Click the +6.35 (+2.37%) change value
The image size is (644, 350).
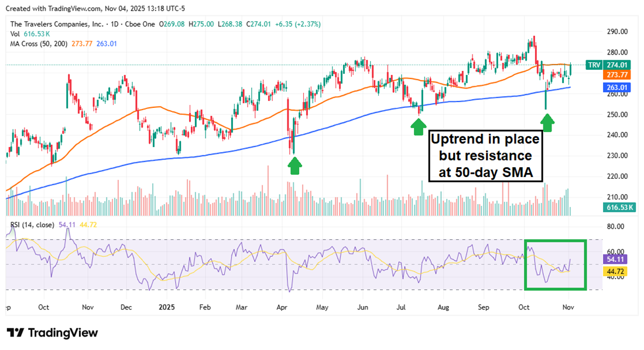click(x=298, y=24)
